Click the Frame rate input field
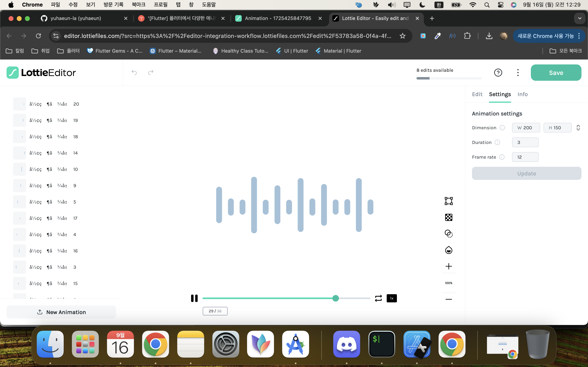Image resolution: width=588 pixels, height=367 pixels. click(525, 157)
